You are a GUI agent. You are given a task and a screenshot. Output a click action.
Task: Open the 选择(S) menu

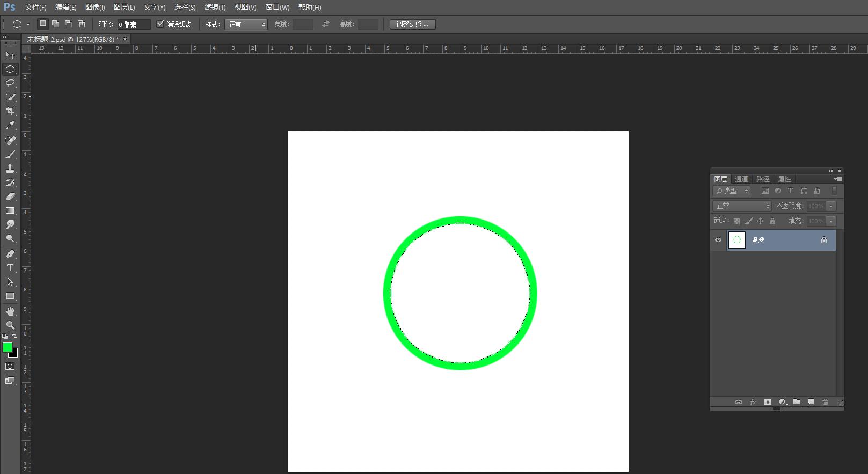tap(185, 7)
